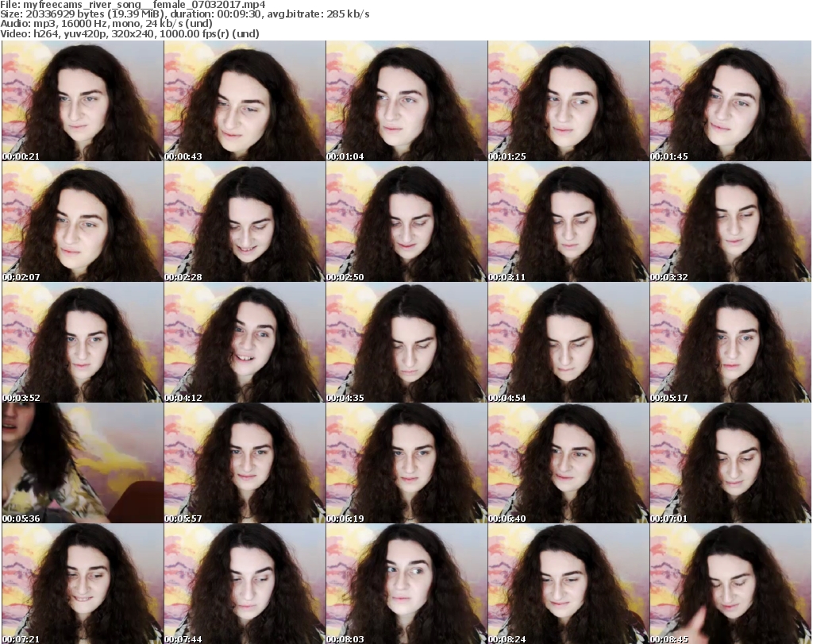Click the 00:03:52 thumbnail
Image resolution: width=813 pixels, height=644 pixels.
coord(83,342)
